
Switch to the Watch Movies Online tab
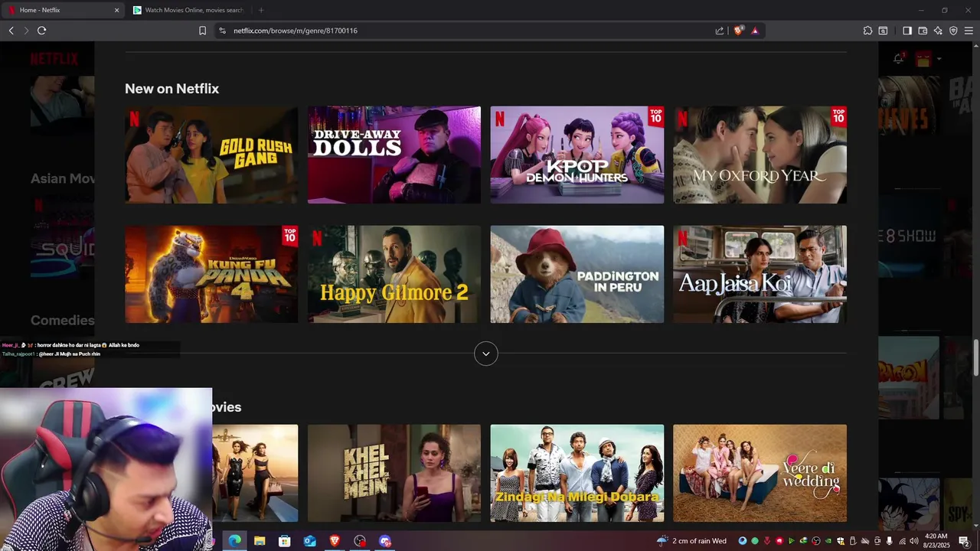coord(190,10)
